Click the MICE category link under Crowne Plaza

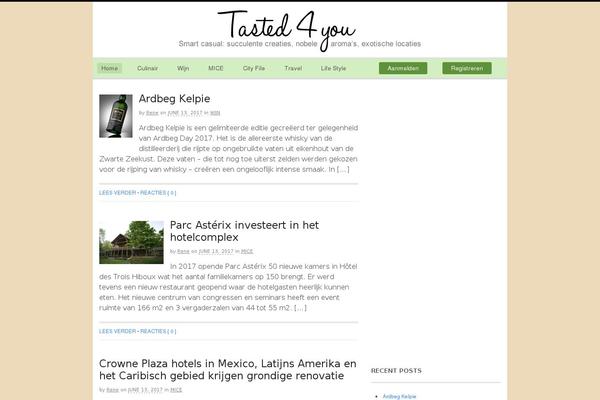click(x=176, y=390)
